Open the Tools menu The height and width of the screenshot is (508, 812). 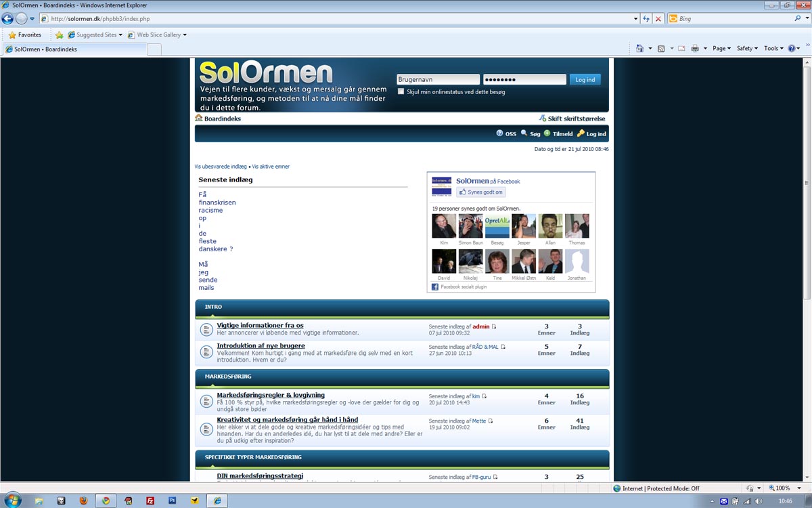pos(773,49)
